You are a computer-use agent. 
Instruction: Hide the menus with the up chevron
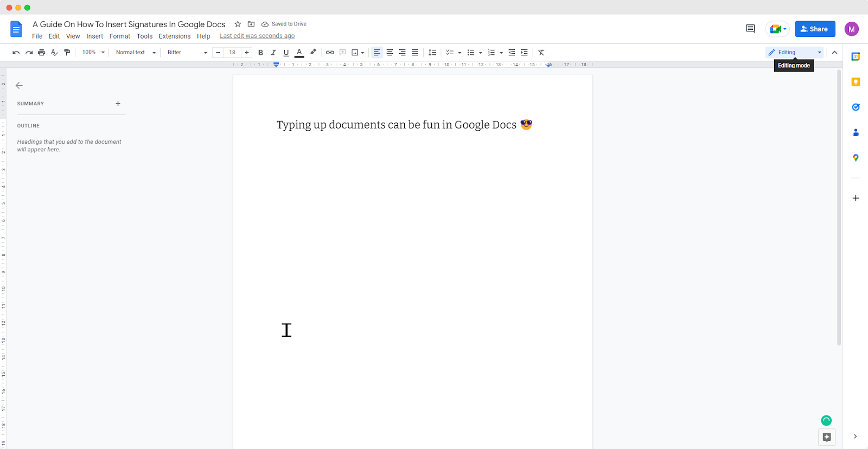click(x=834, y=53)
